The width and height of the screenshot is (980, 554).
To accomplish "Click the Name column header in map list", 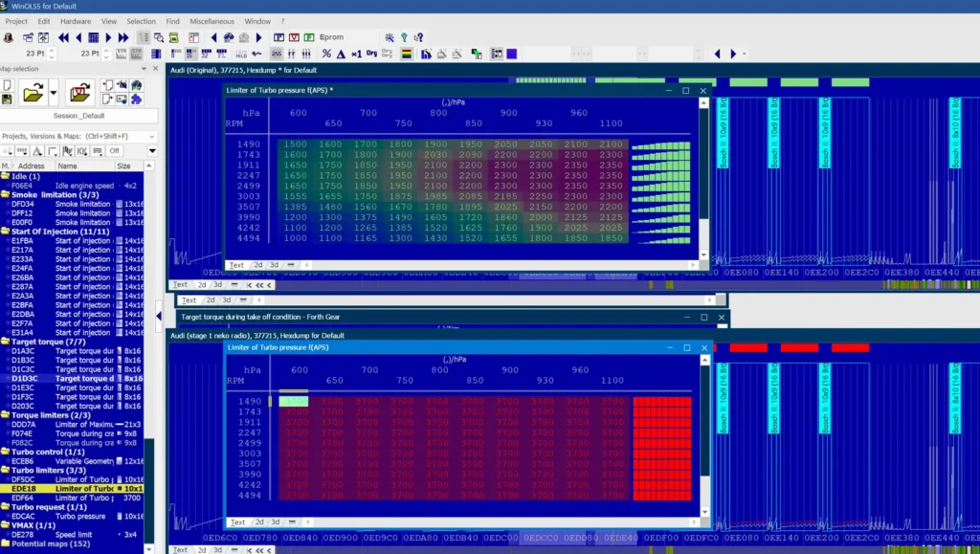I will tap(84, 166).
